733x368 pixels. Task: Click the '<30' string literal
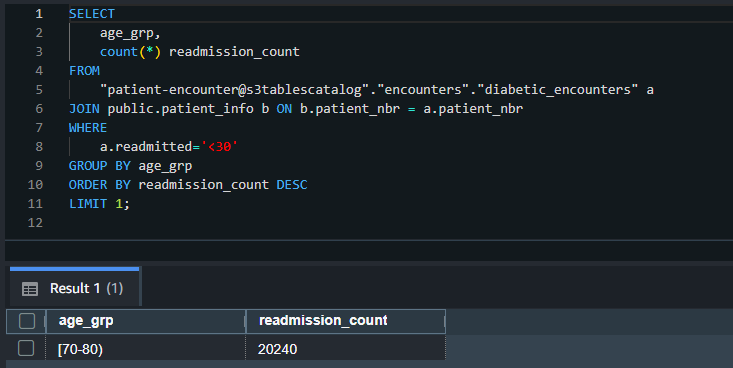(219, 147)
